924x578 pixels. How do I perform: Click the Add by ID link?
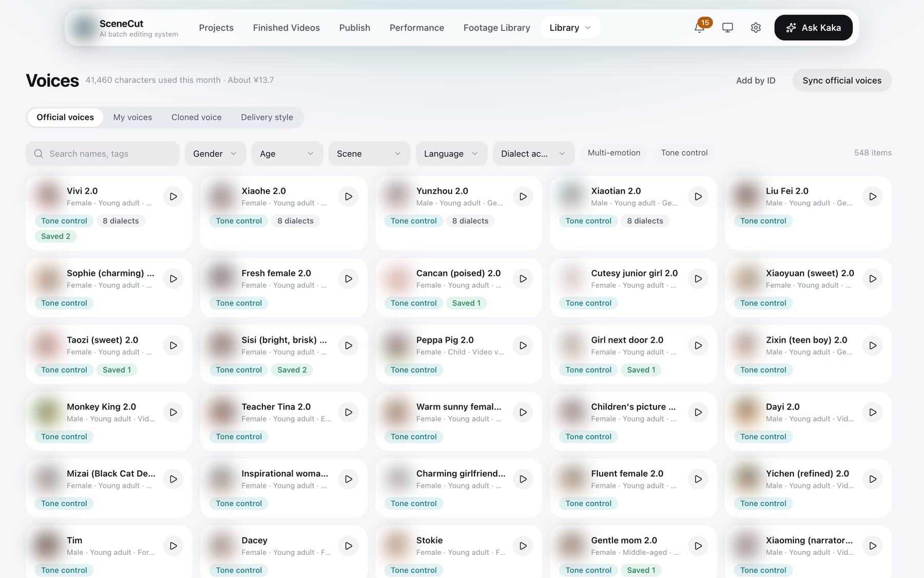(756, 81)
